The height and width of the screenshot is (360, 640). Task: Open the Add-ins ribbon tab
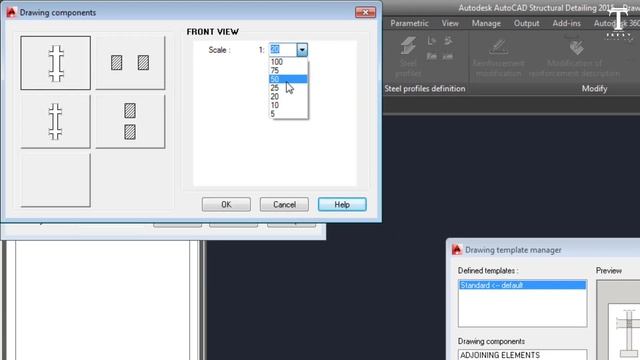(x=567, y=23)
